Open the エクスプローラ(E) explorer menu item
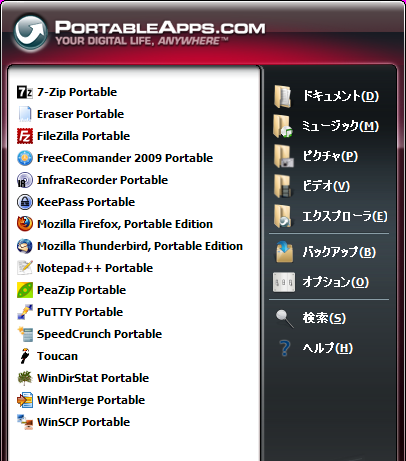This screenshot has height=461, width=406. (x=345, y=216)
